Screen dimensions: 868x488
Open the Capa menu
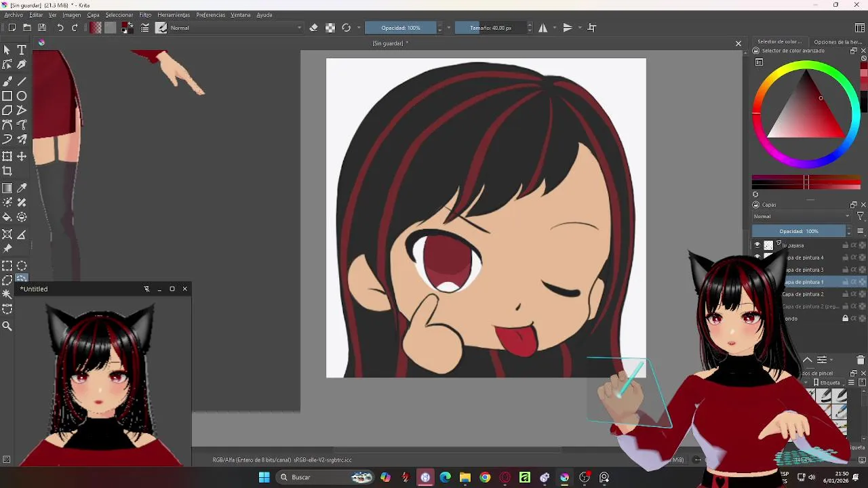click(93, 15)
